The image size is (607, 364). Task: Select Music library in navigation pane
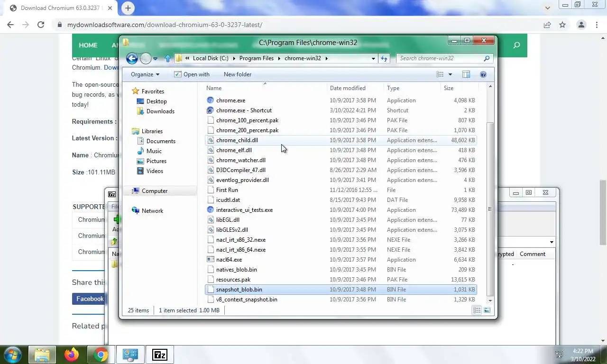(x=149, y=151)
